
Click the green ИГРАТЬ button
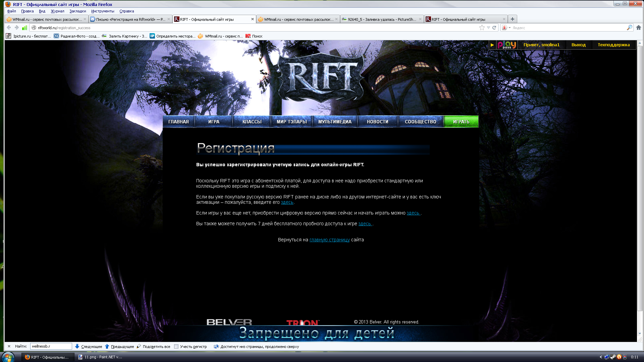[461, 122]
